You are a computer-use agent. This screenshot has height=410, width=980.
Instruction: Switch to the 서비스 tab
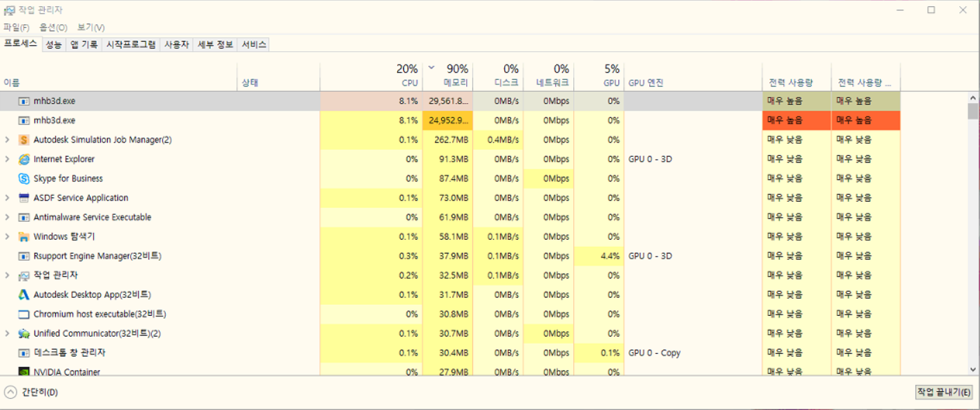pos(253,44)
